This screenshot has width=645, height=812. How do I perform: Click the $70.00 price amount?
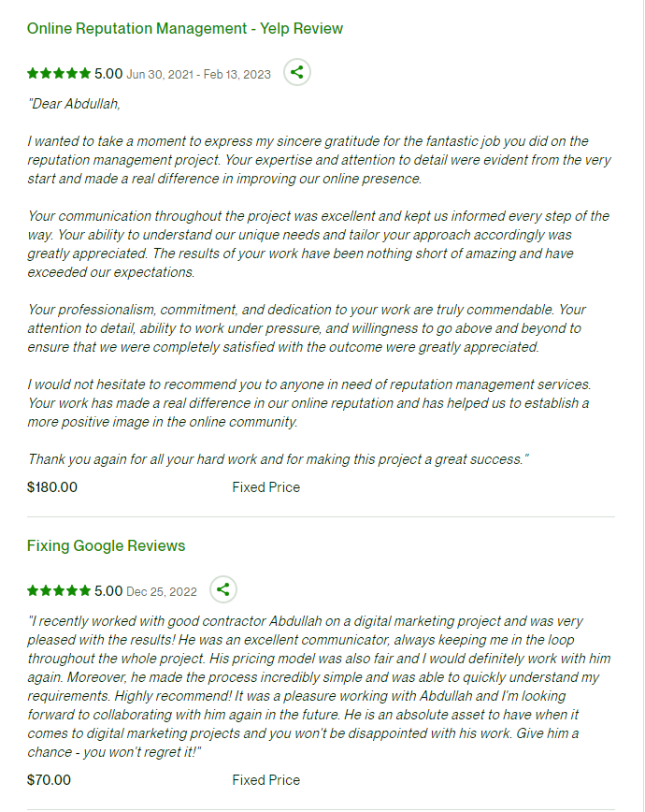point(49,780)
